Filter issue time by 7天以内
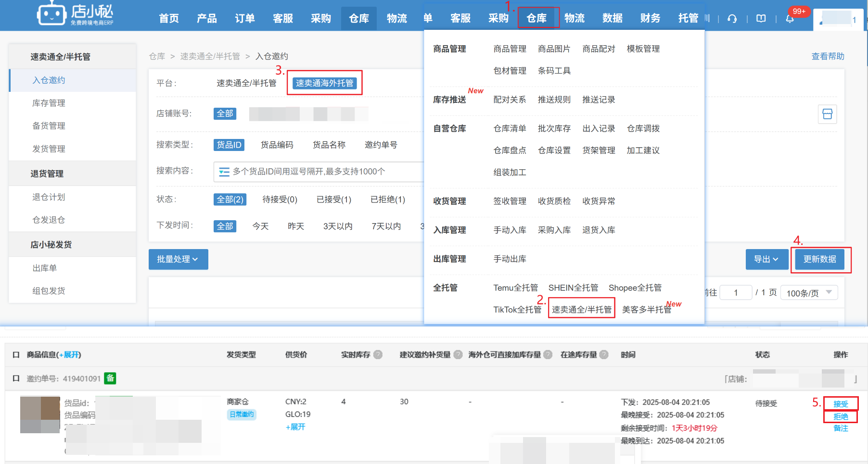This screenshot has width=868, height=464. point(386,226)
